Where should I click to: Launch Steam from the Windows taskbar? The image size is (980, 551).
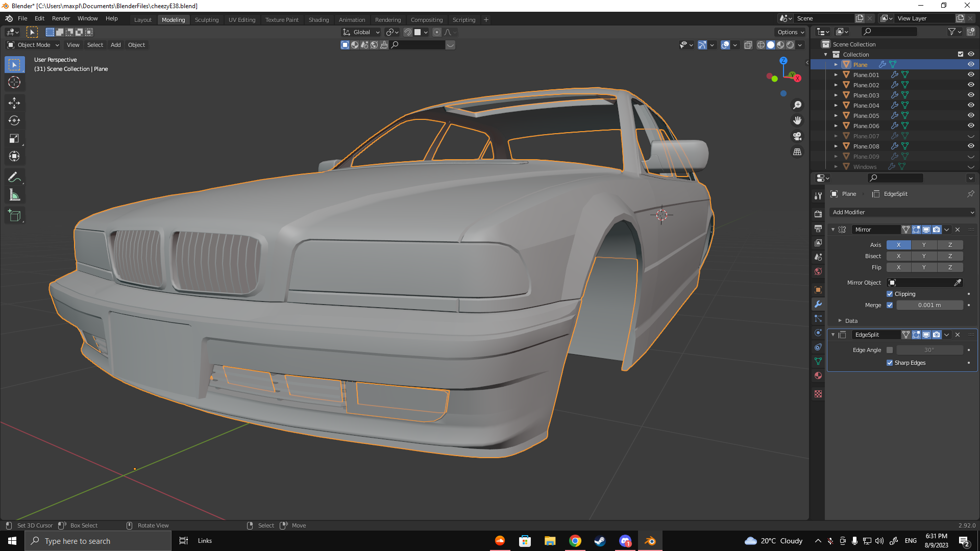pos(600,541)
